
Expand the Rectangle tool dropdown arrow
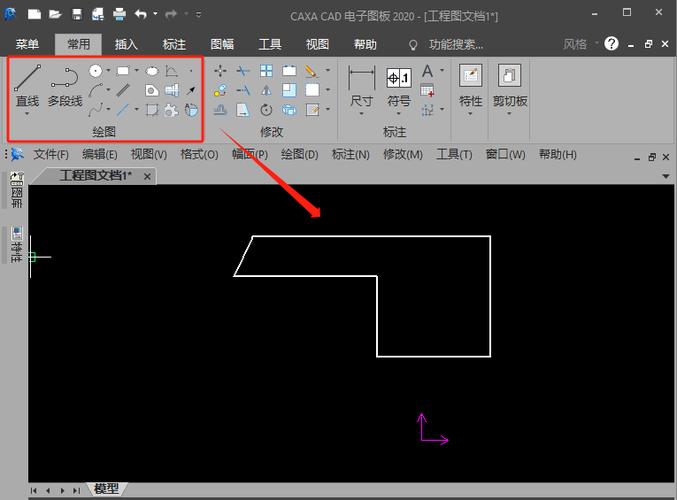136,70
